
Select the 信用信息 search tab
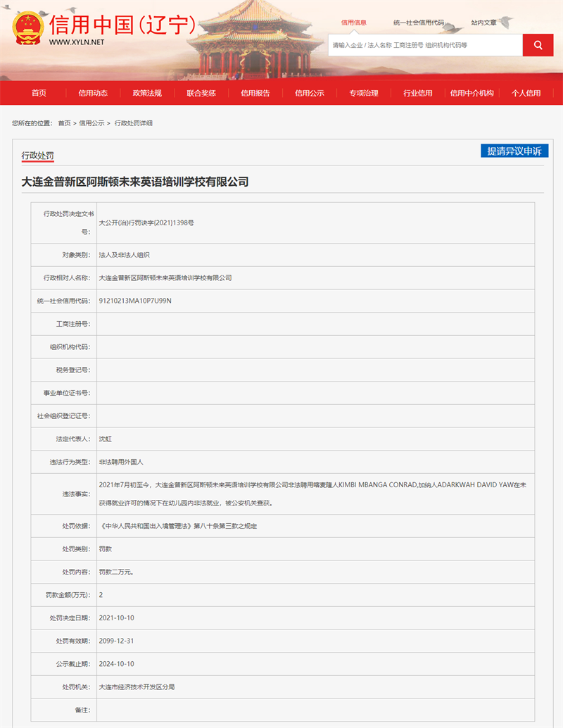tap(353, 21)
